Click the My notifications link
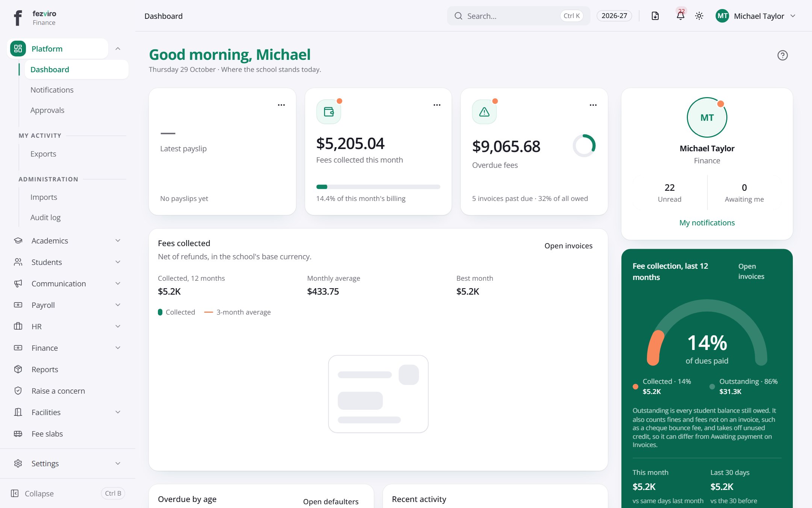 pyautogui.click(x=707, y=223)
